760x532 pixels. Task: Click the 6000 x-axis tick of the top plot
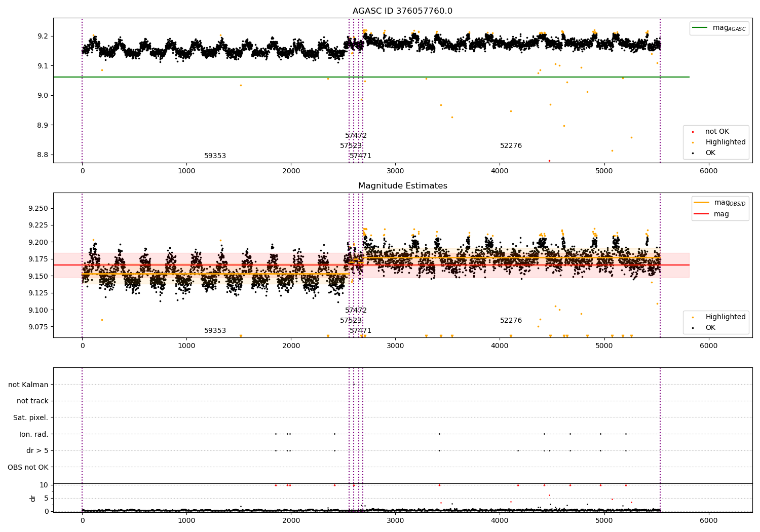tap(709, 171)
